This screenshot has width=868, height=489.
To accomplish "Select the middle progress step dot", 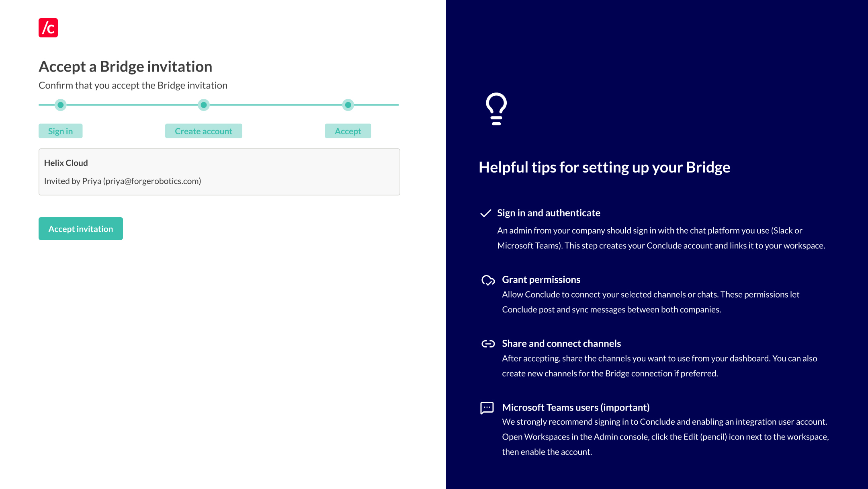I will point(204,105).
